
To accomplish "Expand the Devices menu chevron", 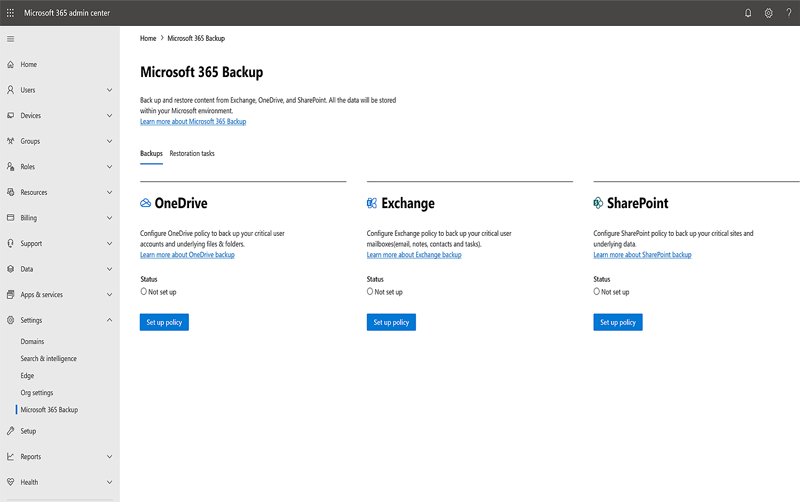I will [x=109, y=115].
